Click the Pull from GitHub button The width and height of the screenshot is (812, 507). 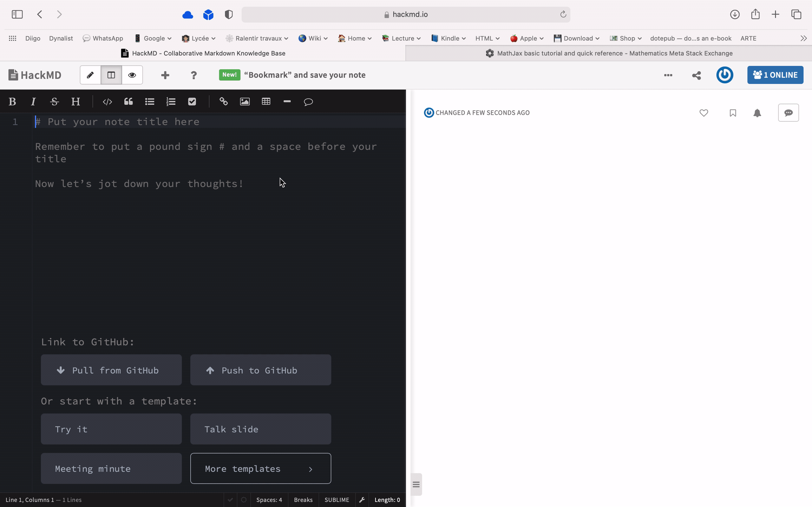(x=111, y=370)
